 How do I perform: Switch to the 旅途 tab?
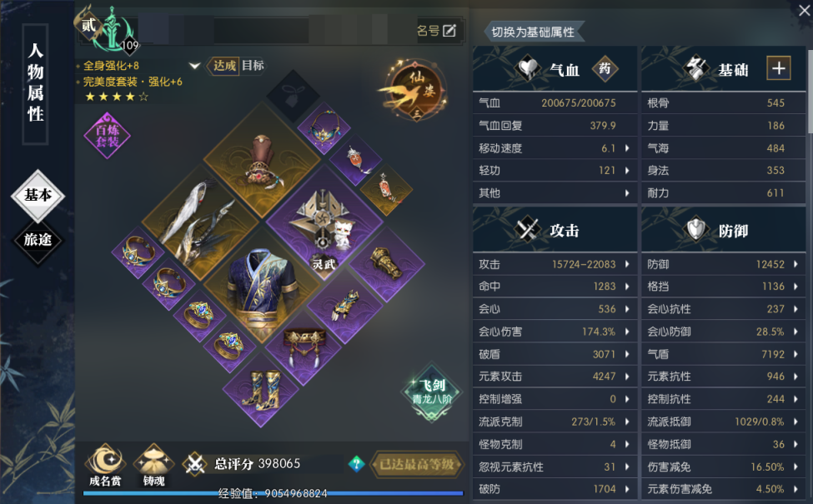coord(38,240)
